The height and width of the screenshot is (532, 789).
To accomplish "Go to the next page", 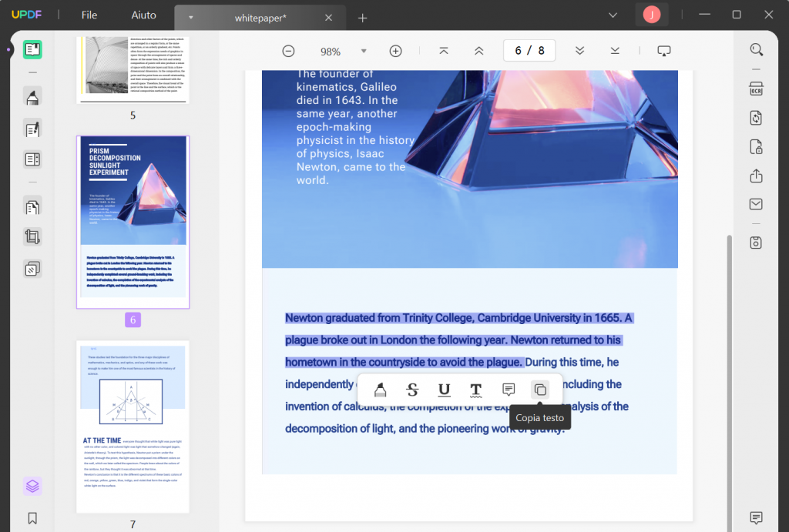I will click(579, 51).
